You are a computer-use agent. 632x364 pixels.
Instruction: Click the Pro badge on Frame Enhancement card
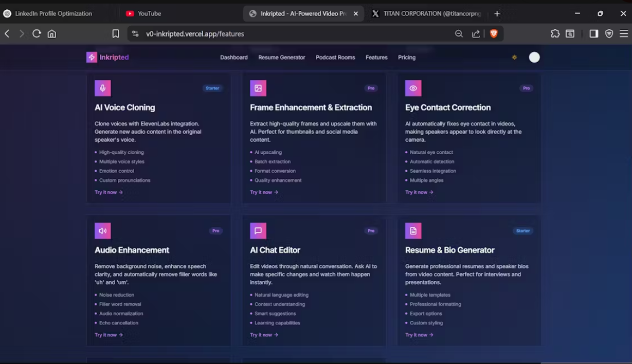tap(371, 88)
